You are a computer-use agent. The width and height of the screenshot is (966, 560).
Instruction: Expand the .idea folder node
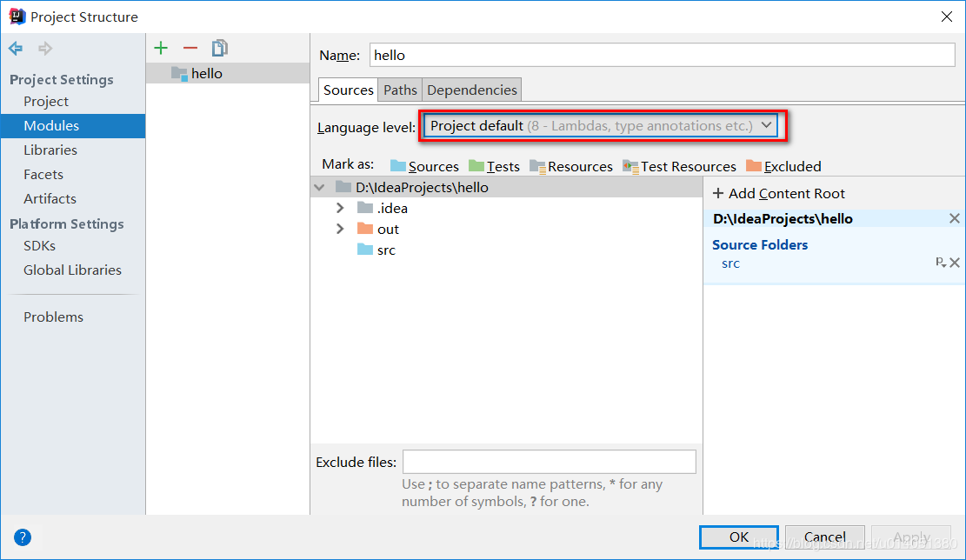pos(340,209)
